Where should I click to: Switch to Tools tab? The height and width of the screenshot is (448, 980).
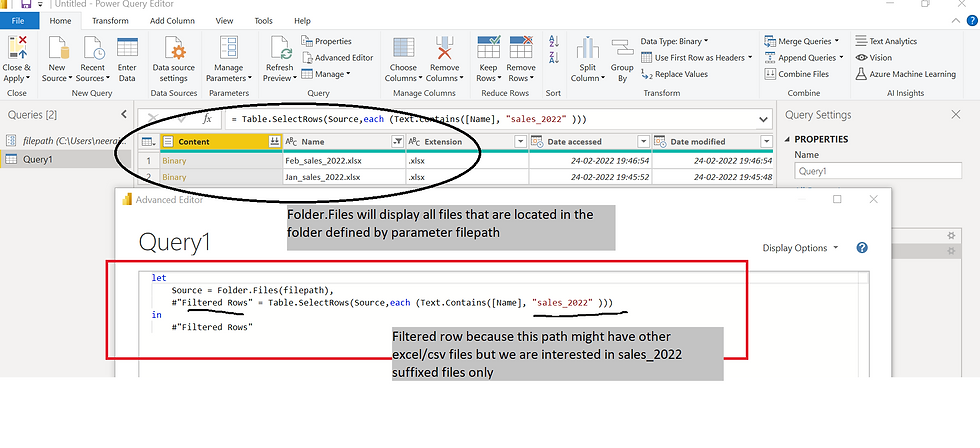pyautogui.click(x=264, y=21)
